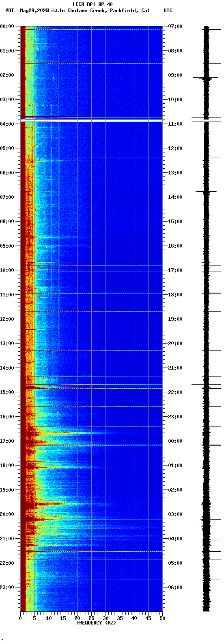Click the '10' tick on the frequency axis

[49, 618]
